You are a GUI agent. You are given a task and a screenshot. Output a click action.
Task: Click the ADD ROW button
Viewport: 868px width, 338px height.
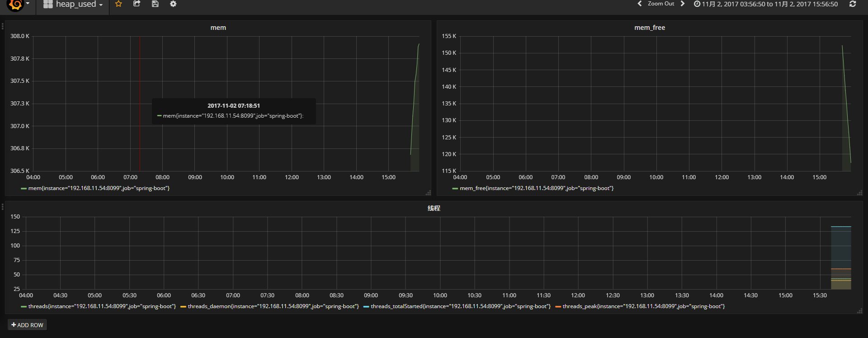[28, 325]
